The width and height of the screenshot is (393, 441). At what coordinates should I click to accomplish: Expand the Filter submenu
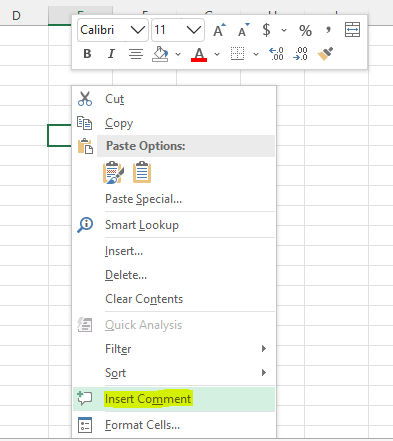coord(174,349)
